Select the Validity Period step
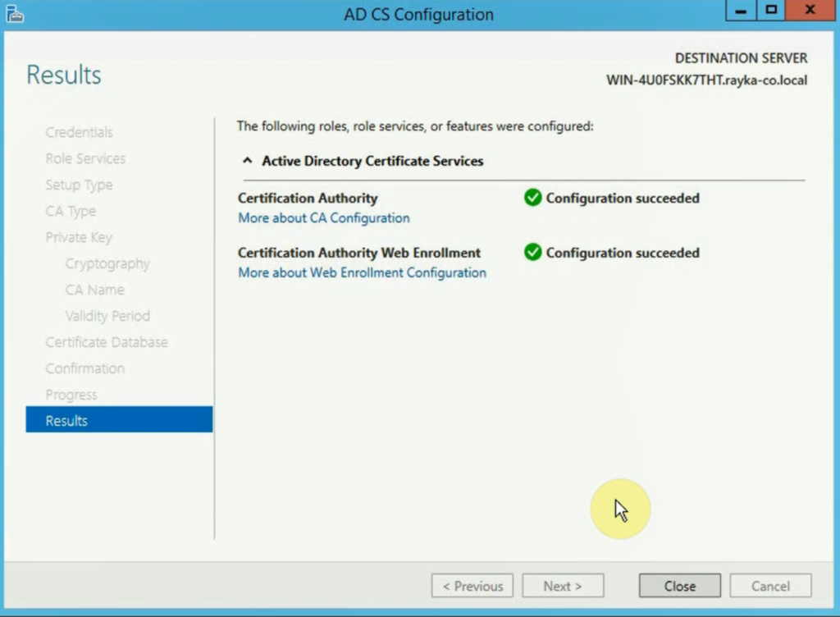This screenshot has height=617, width=840. point(107,316)
